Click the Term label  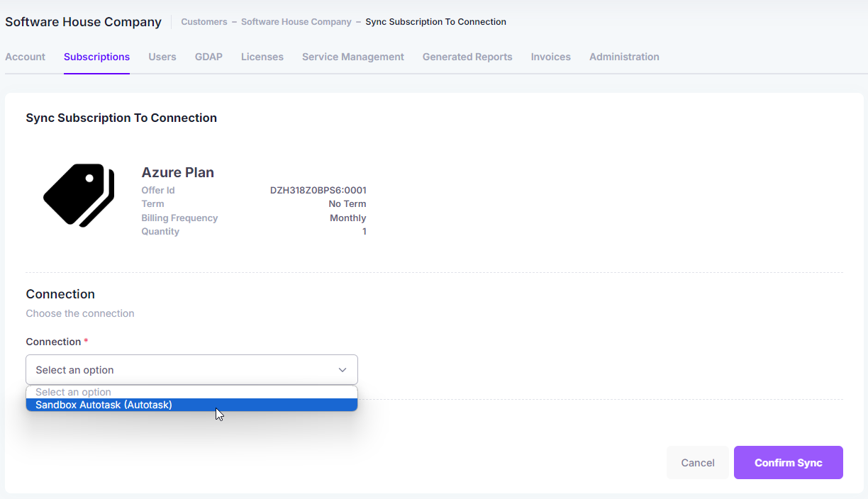(x=152, y=203)
